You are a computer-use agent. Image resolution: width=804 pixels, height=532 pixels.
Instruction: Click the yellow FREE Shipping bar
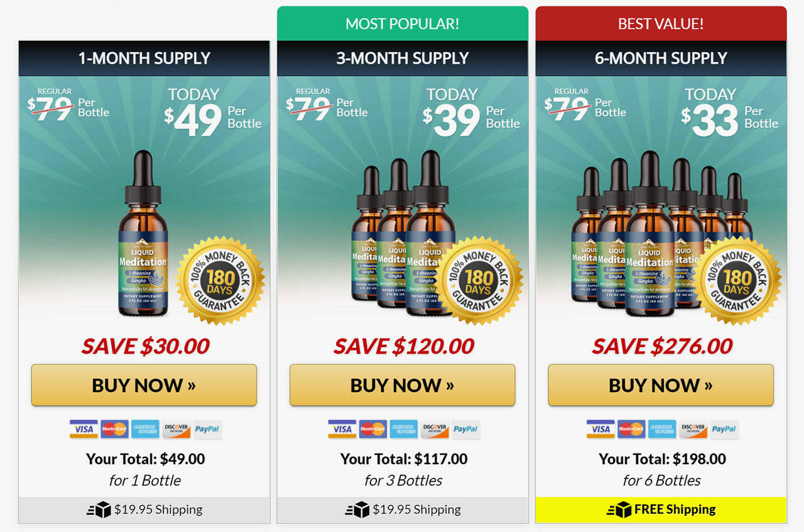coord(661,510)
